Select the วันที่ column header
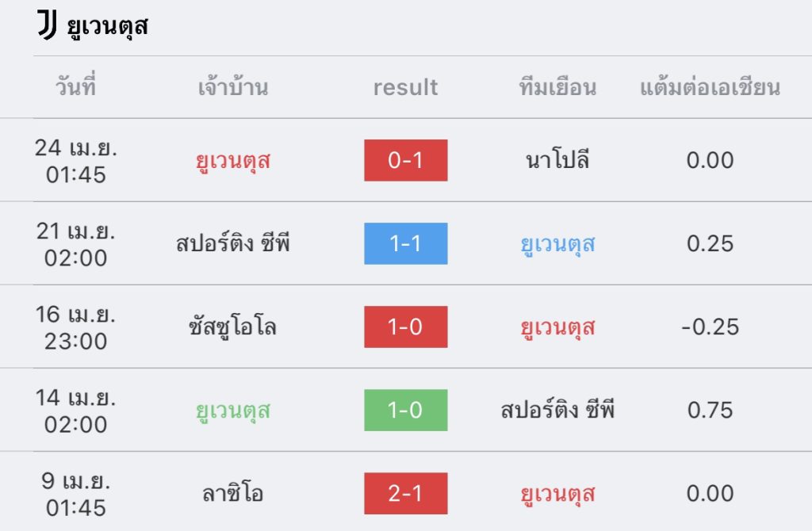Viewport: 812px width, 531px height. [x=75, y=86]
